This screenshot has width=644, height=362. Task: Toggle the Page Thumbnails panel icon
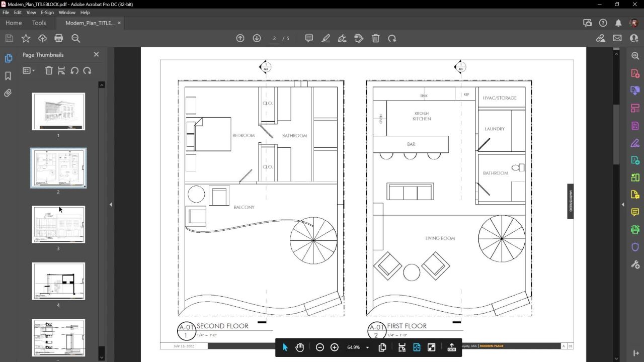(8, 59)
